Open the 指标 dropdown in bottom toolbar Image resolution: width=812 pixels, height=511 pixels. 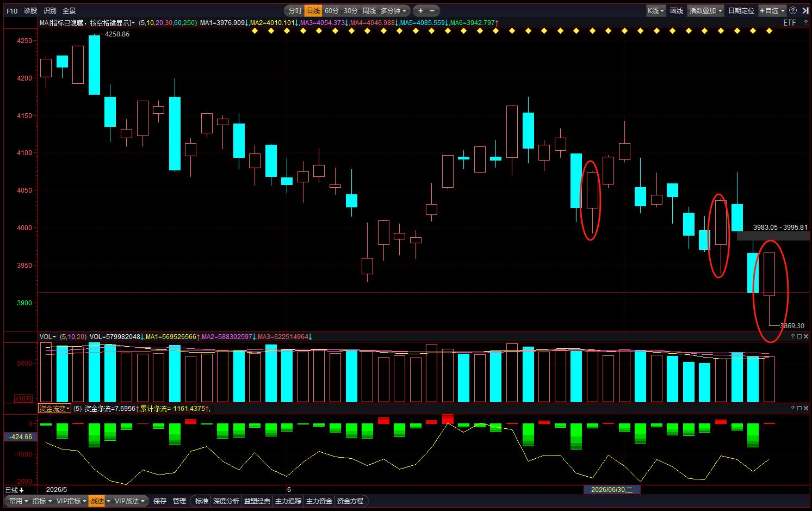click(x=42, y=501)
